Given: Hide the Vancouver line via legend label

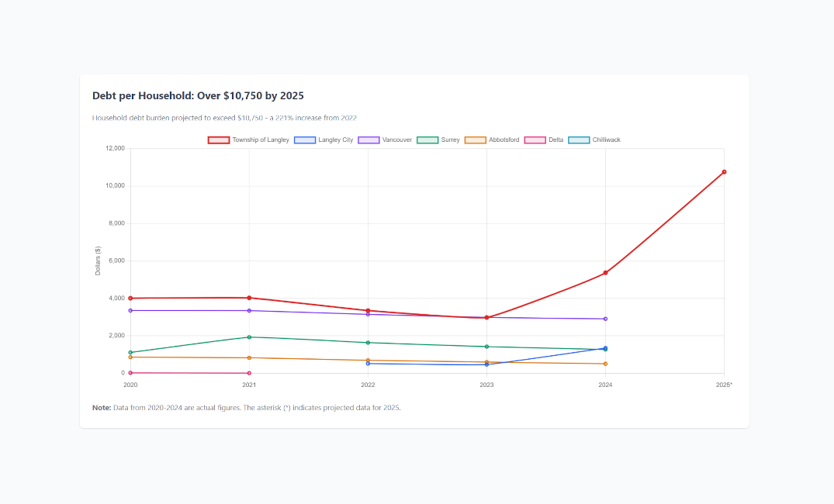Looking at the screenshot, I should pos(396,140).
